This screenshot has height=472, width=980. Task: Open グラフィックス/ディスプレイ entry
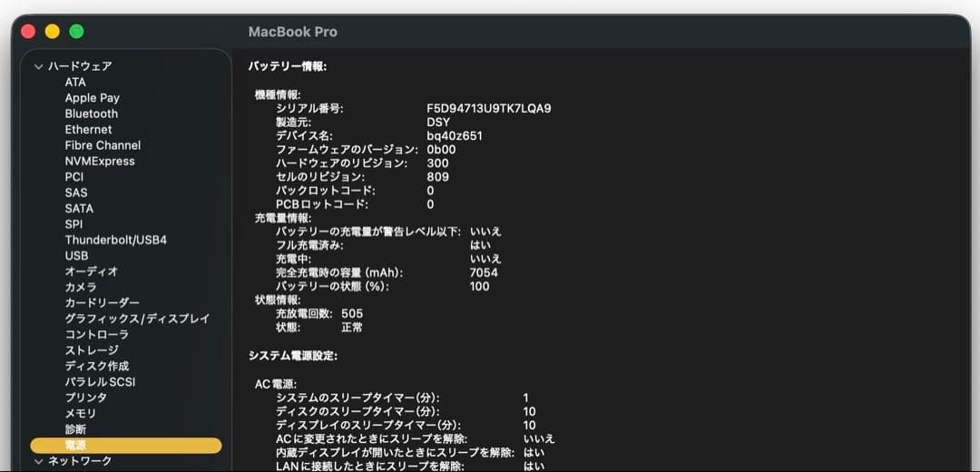pos(137,319)
